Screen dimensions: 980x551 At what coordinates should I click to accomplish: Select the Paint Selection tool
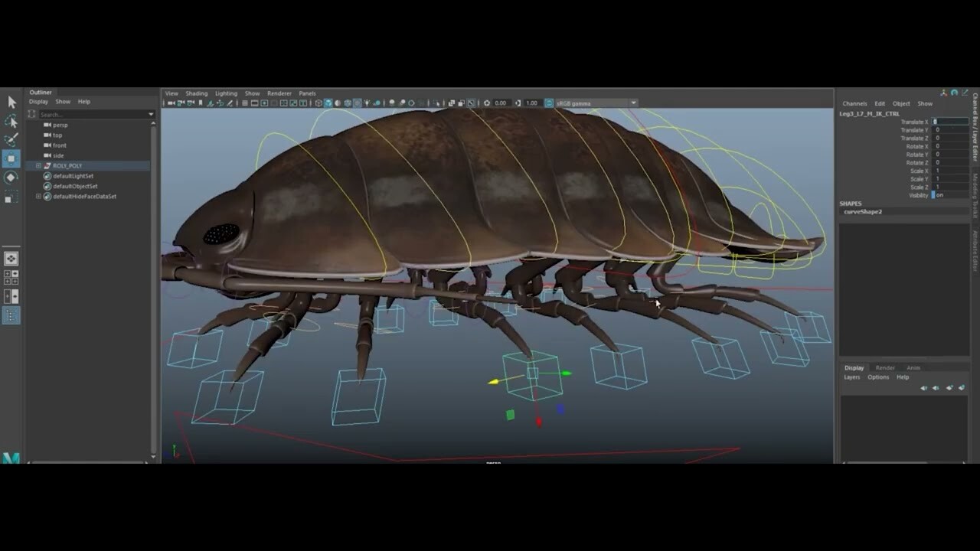click(11, 140)
